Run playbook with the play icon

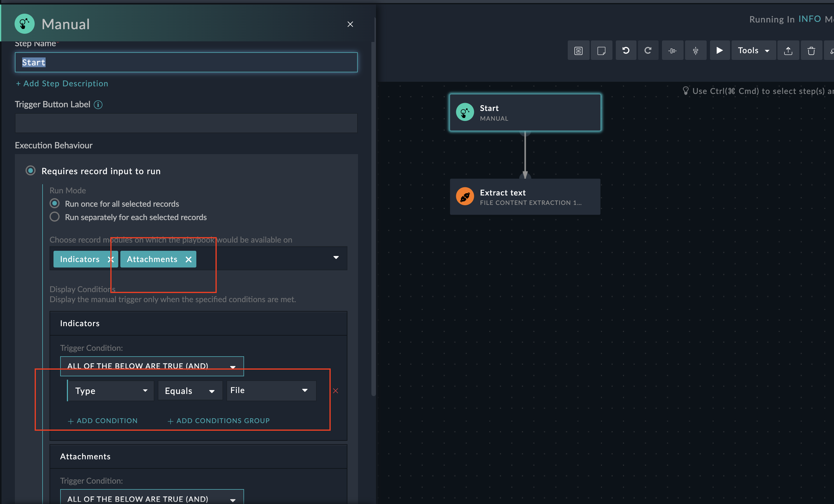coord(720,50)
